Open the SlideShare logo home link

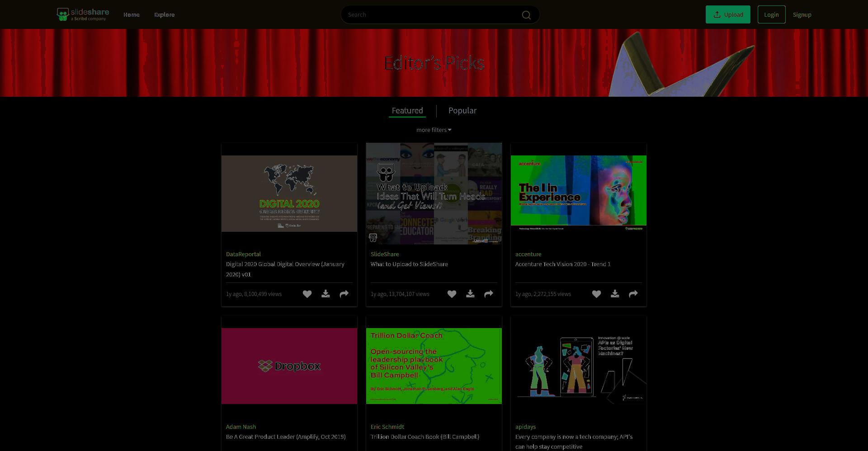point(83,14)
